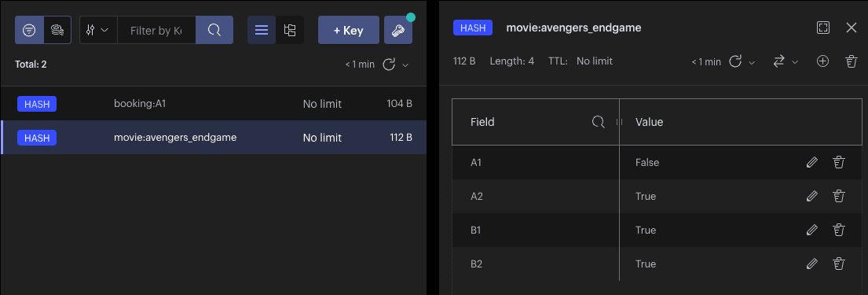Select the movie:avengers_endgame key row

coord(214,138)
